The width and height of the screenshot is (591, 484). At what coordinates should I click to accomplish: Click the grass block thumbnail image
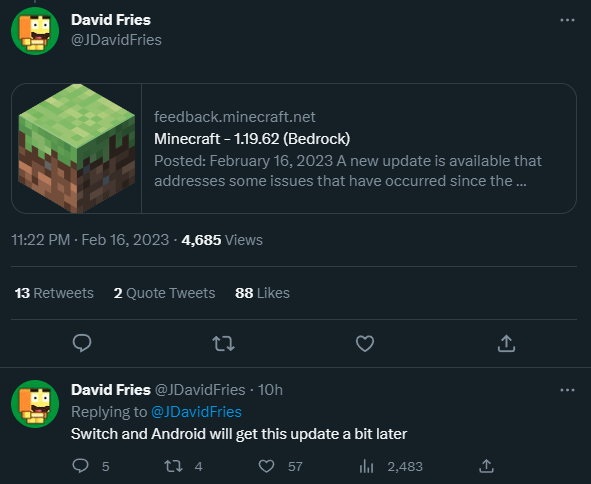point(77,149)
